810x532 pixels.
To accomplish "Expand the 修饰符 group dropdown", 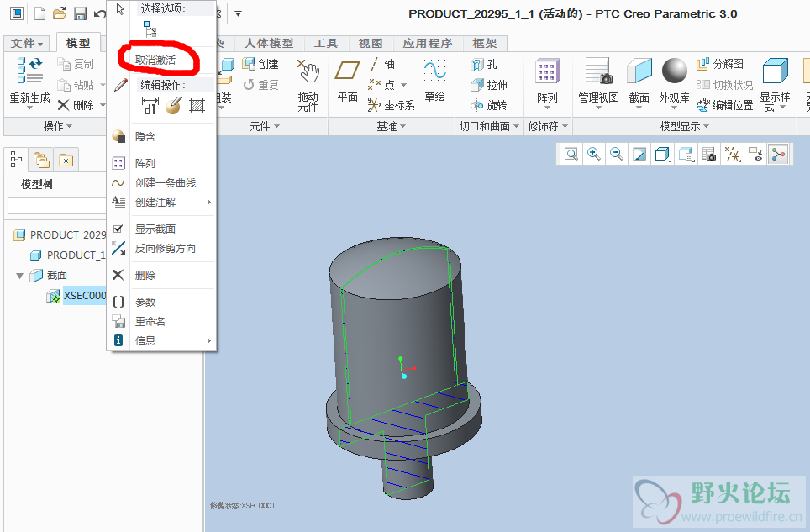I will (x=548, y=126).
